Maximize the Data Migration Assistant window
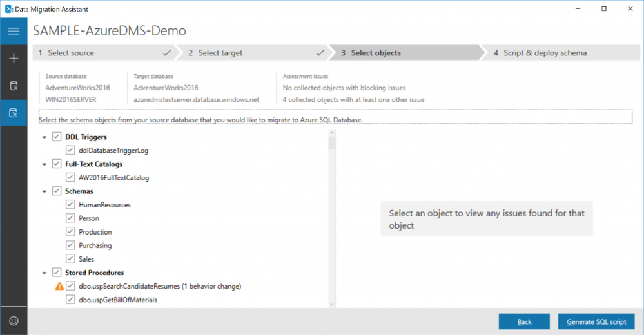The image size is (644, 335). (x=604, y=8)
